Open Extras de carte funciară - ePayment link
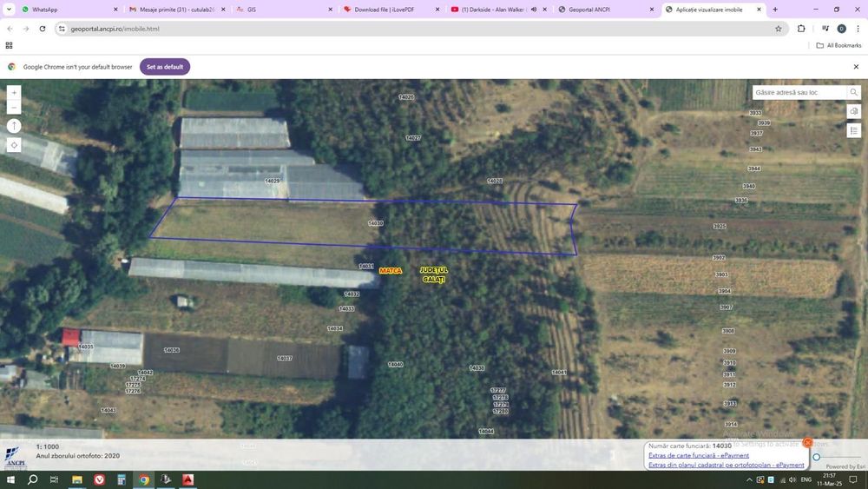 pos(699,455)
